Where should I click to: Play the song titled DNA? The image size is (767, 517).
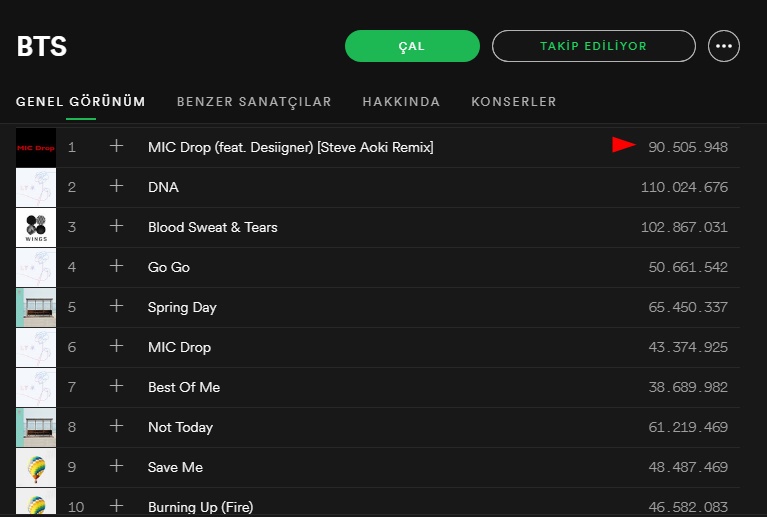click(x=163, y=187)
